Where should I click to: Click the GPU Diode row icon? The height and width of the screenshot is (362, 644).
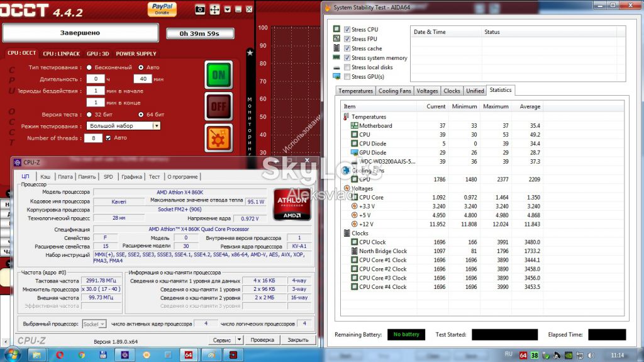354,152
